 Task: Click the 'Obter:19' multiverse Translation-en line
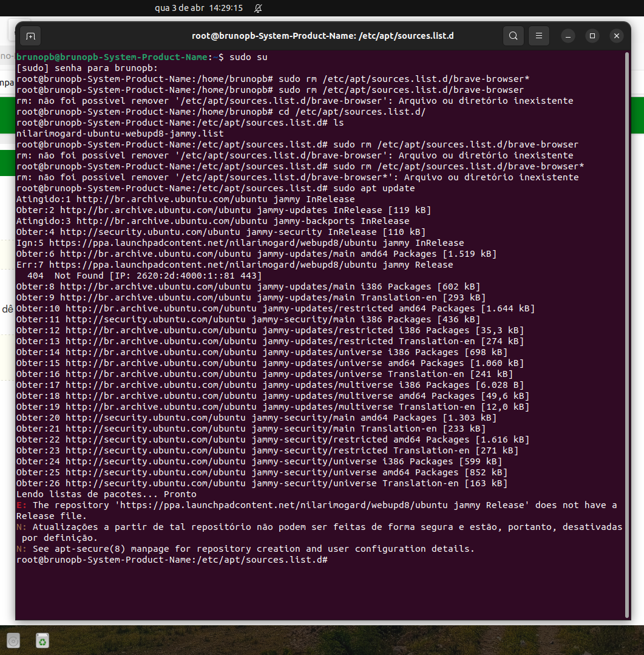point(273,407)
